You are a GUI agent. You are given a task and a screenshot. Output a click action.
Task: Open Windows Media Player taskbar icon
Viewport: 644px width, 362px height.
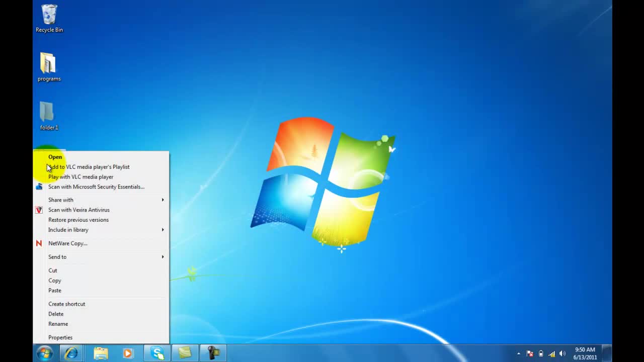[x=128, y=353]
